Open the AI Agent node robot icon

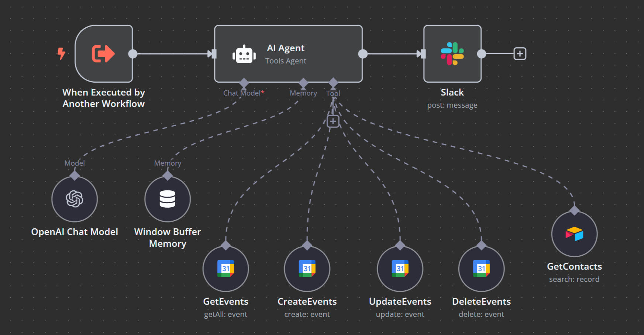244,55
